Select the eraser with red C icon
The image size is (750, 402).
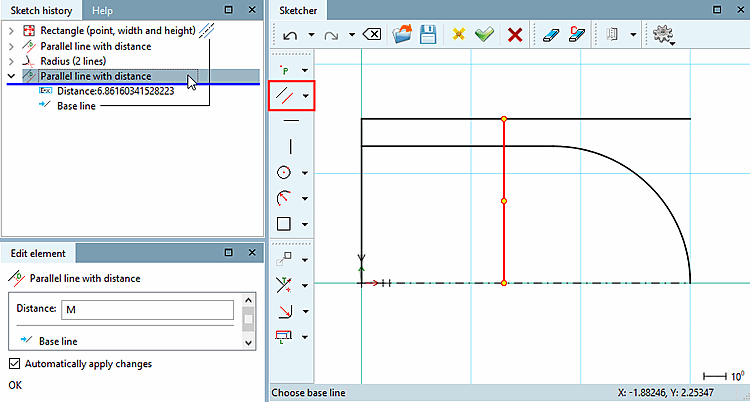pyautogui.click(x=577, y=35)
